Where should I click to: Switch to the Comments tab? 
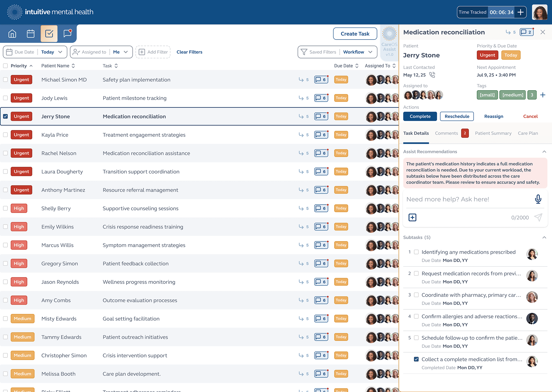pos(446,133)
